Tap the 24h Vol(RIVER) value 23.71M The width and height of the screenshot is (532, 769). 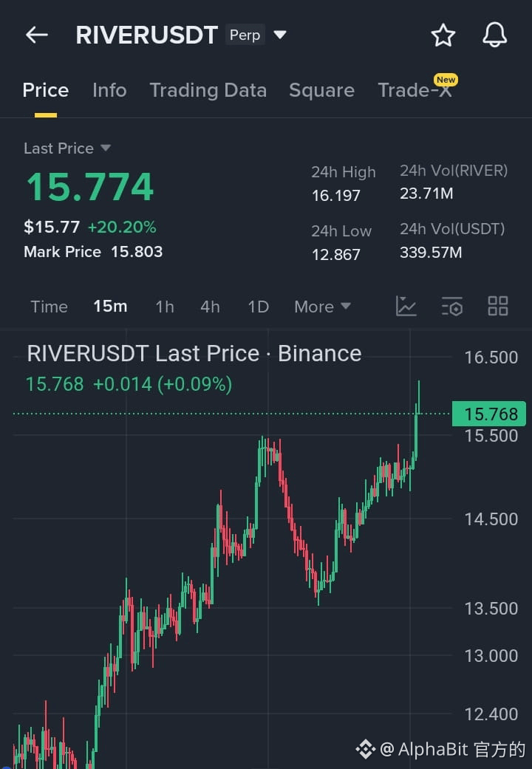click(x=426, y=194)
